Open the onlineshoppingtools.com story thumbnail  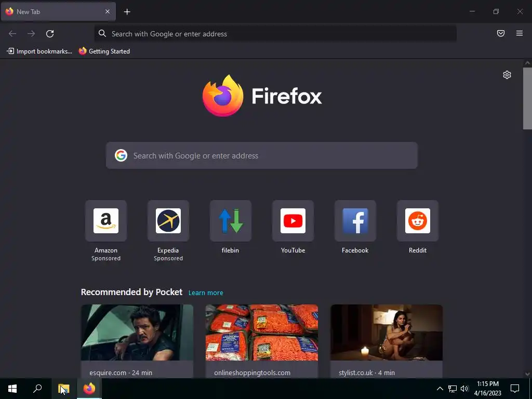pos(262,332)
